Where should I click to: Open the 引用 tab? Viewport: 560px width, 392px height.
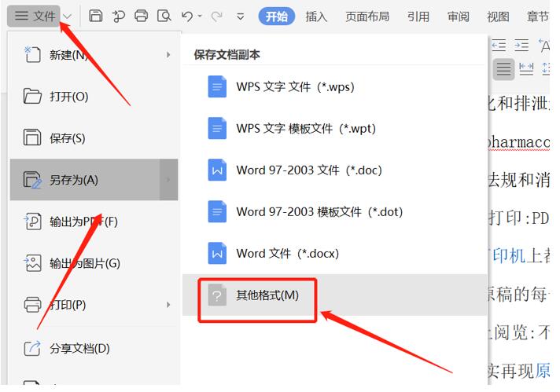pos(418,16)
